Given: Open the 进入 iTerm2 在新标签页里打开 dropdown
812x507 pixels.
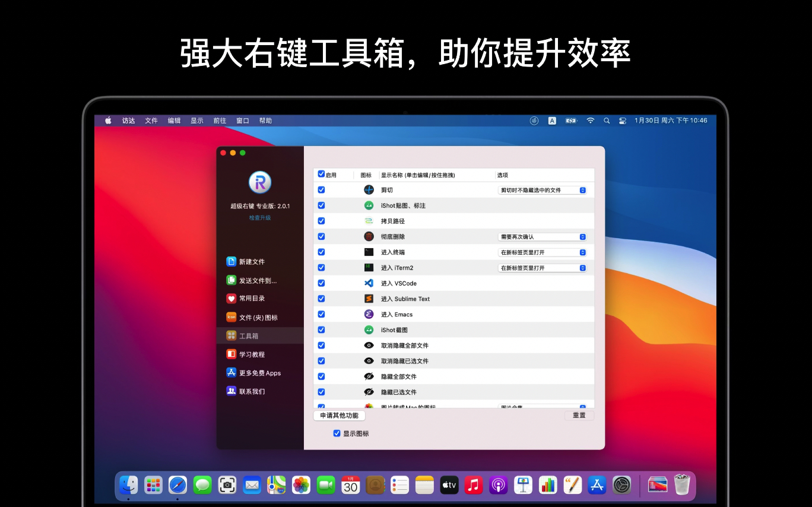Looking at the screenshot, I should pyautogui.click(x=543, y=268).
